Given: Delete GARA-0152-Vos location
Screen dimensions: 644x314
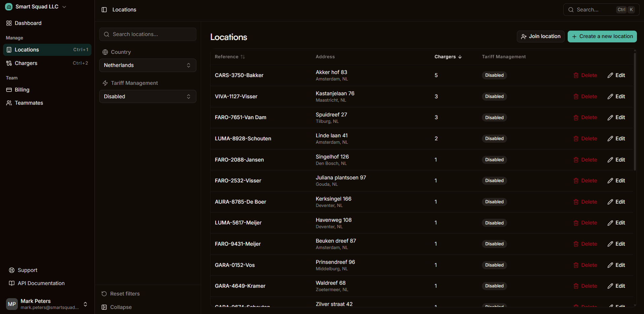Looking at the screenshot, I should tap(585, 265).
